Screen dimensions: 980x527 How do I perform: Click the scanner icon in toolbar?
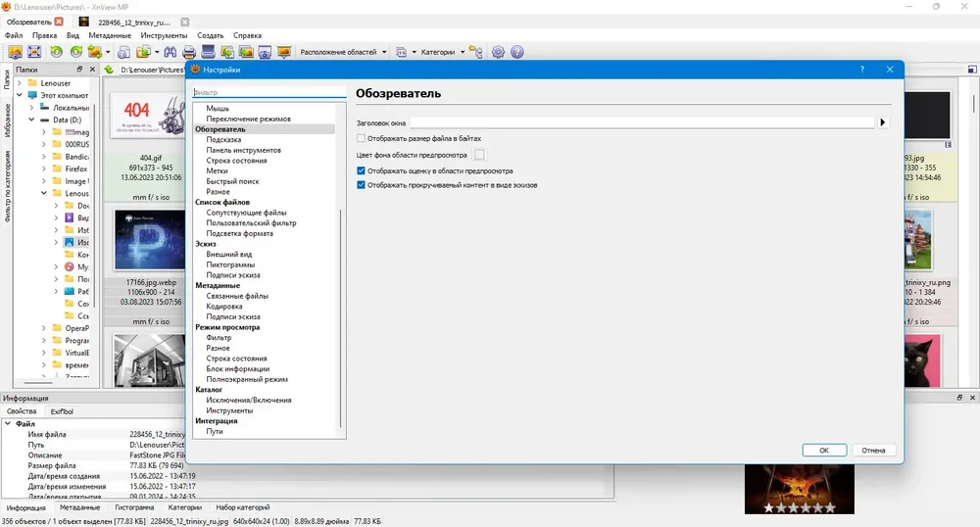[x=208, y=53]
